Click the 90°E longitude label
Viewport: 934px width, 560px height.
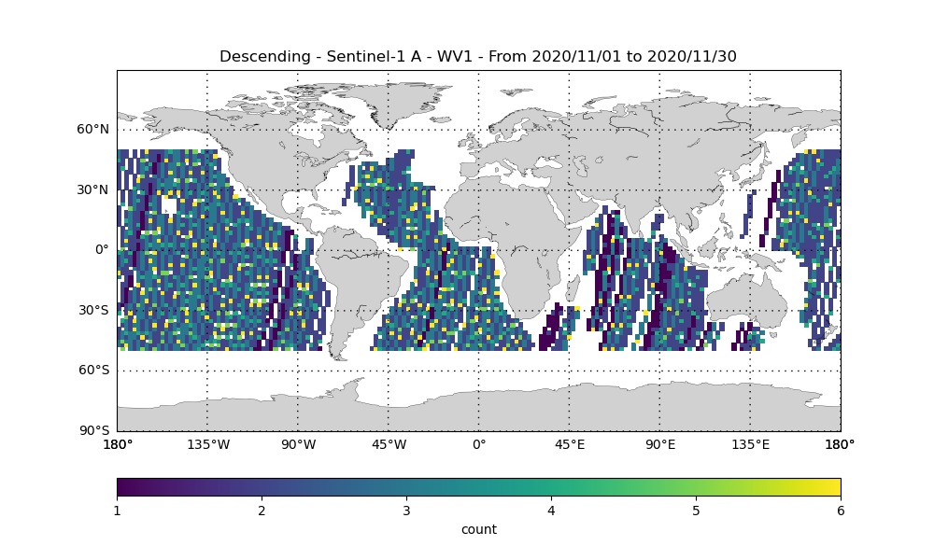(660, 444)
